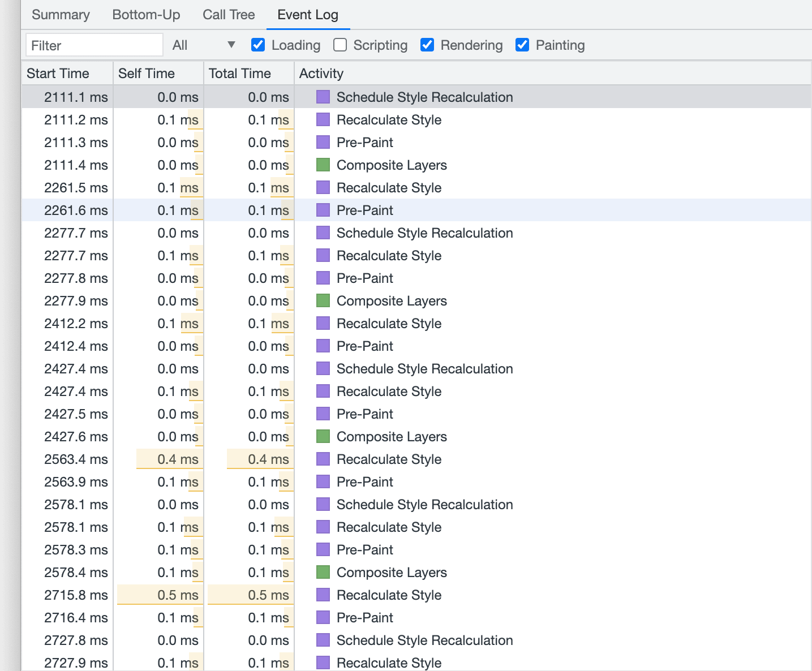Screen dimensions: 812x671
Task: Click green icon of Composite Layers at 2111.4 ms
Action: tap(323, 165)
